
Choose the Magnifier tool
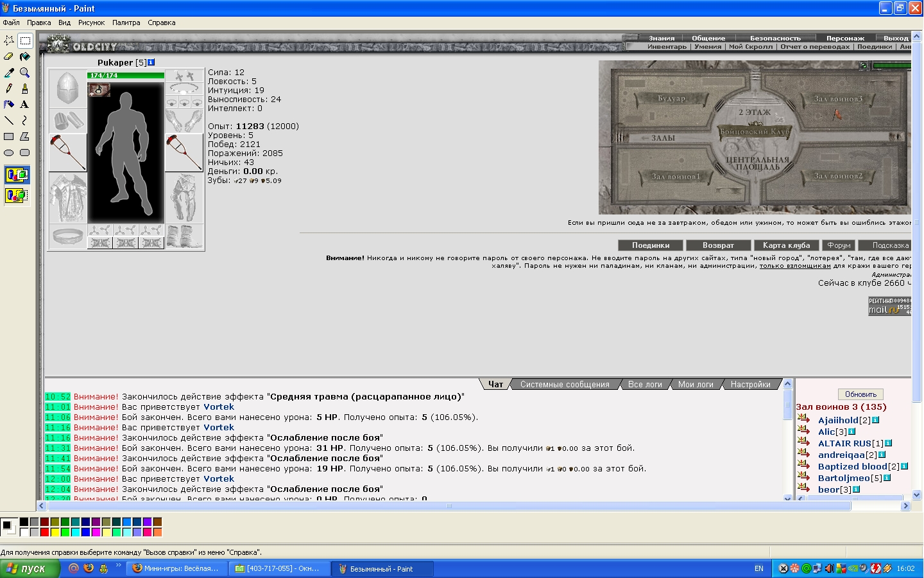(25, 73)
